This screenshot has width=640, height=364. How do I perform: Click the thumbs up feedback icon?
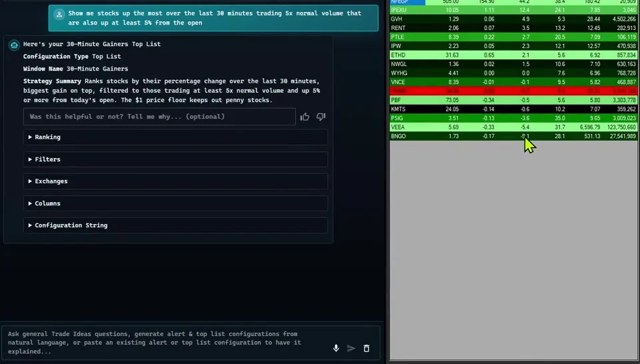tap(305, 117)
